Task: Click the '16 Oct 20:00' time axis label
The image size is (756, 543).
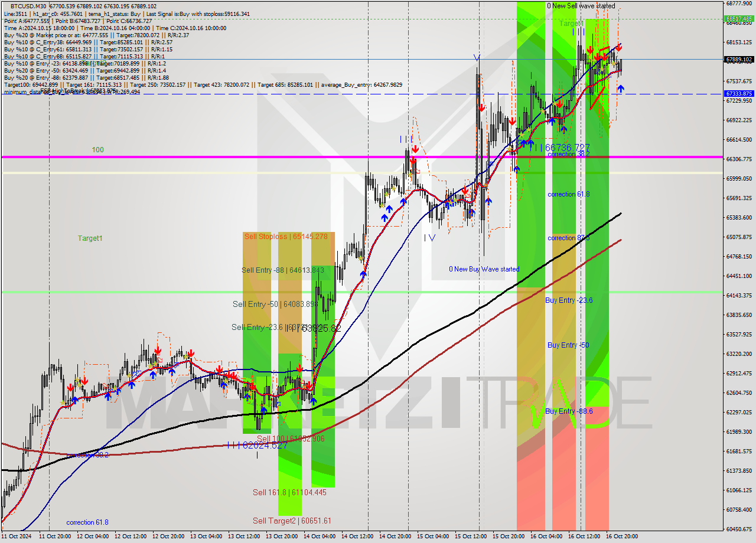Action: (622, 537)
